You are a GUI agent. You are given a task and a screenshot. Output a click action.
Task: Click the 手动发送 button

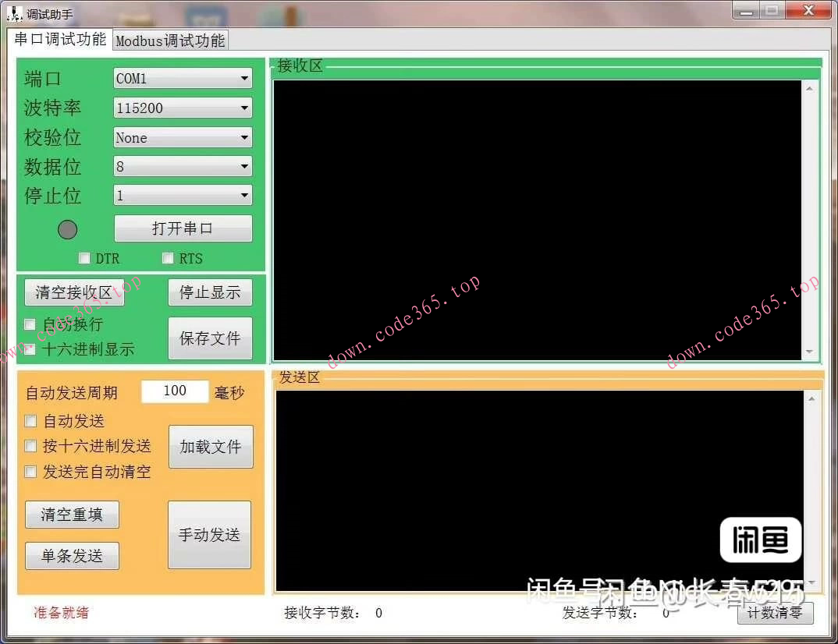coord(209,535)
